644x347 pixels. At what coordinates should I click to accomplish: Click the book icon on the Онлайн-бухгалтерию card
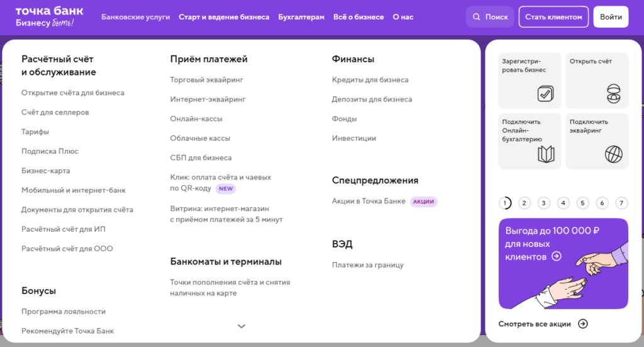pyautogui.click(x=546, y=154)
